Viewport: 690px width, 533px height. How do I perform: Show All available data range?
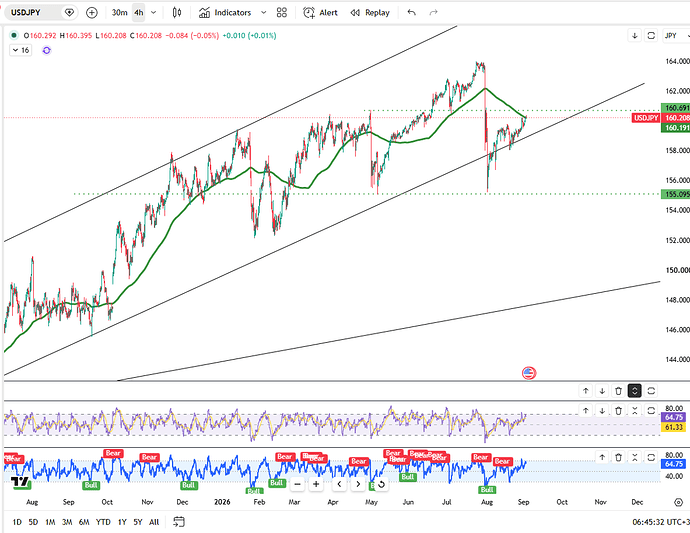tap(154, 522)
